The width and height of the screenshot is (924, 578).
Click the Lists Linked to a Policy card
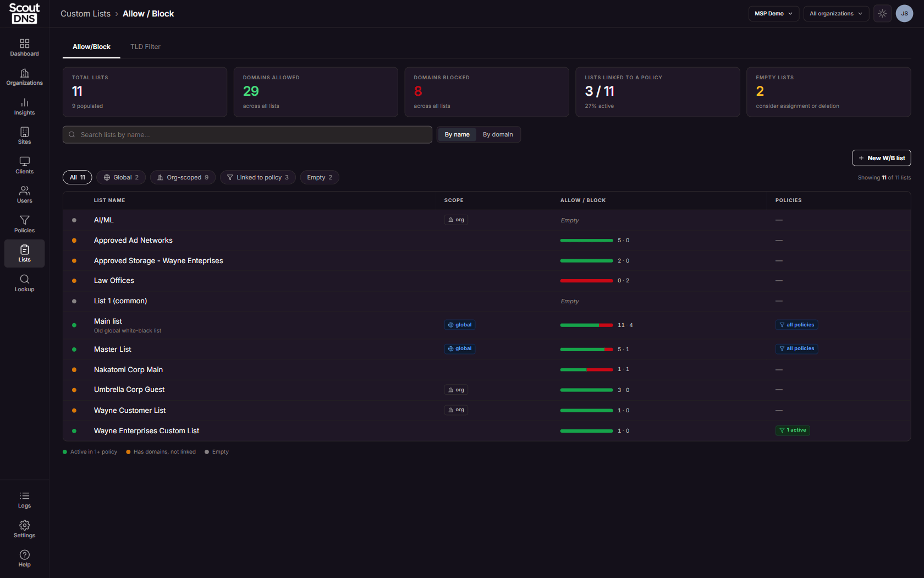(658, 92)
